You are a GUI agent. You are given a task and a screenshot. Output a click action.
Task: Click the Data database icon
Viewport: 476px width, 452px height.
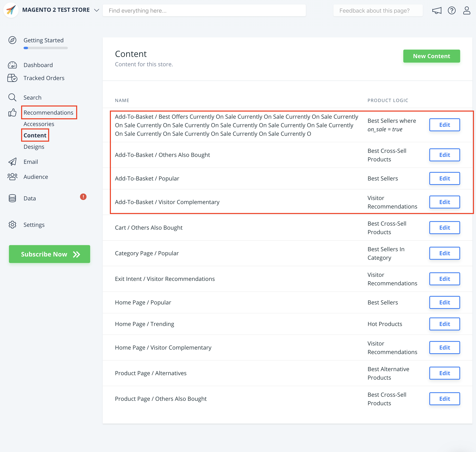12,198
